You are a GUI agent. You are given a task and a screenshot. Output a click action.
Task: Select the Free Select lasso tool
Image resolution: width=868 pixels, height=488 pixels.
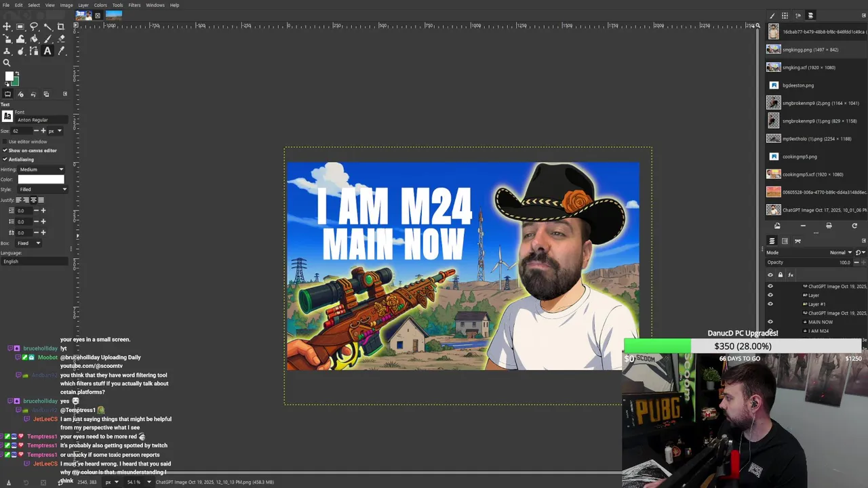click(x=34, y=26)
